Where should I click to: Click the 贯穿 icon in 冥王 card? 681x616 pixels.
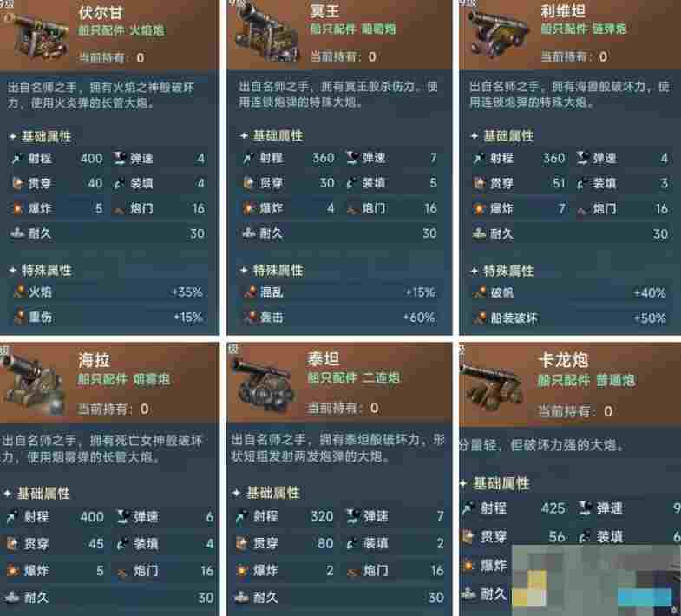pos(248,182)
